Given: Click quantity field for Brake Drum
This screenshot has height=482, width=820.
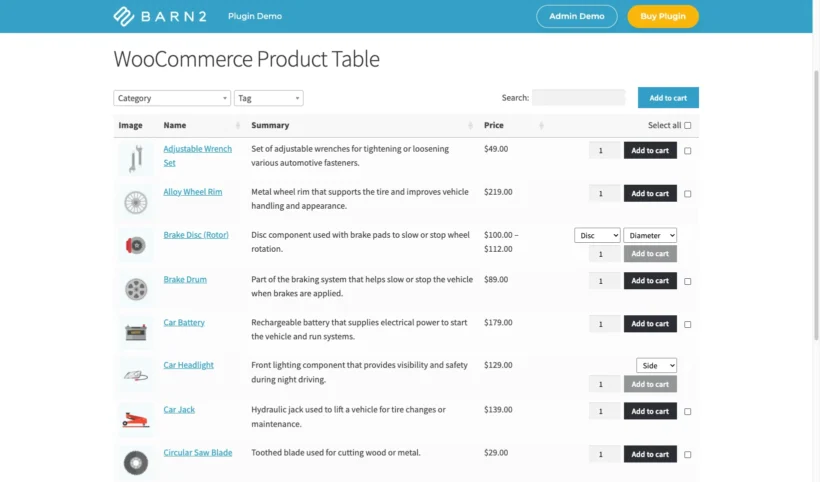Looking at the screenshot, I should click(x=605, y=281).
